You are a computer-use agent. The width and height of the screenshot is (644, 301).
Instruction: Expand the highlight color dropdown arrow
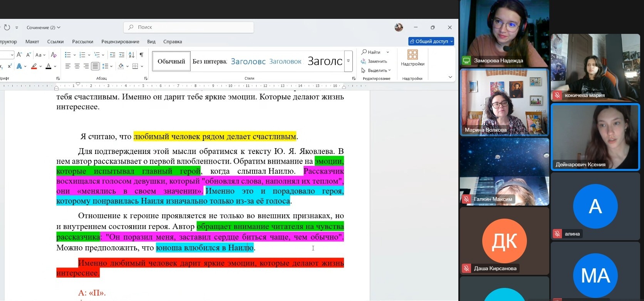[40, 66]
